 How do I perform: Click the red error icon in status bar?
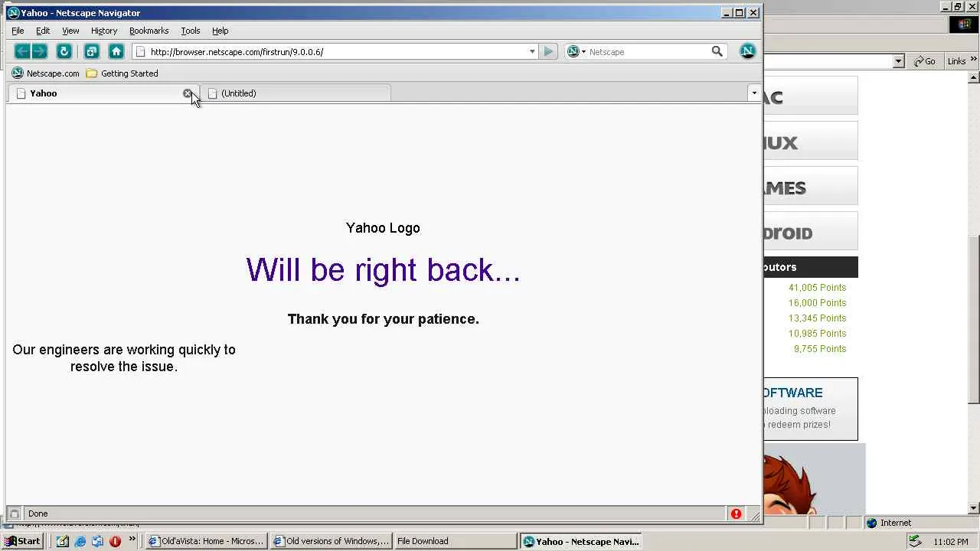(736, 514)
